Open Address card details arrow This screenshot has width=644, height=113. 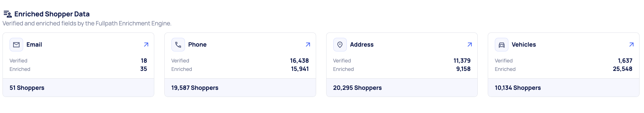[469, 45]
